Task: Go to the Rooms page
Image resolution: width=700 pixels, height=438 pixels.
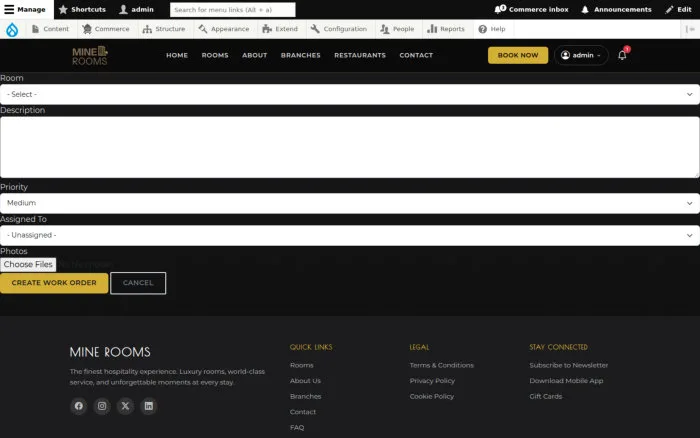Action: point(215,55)
